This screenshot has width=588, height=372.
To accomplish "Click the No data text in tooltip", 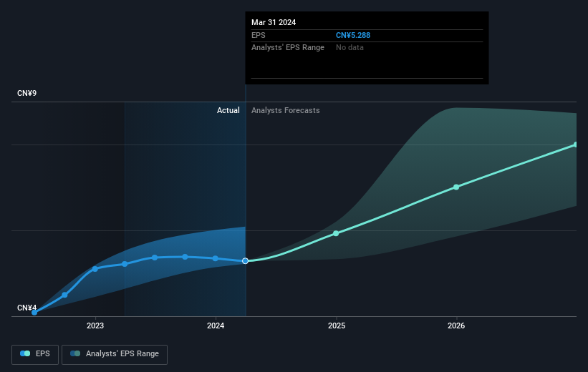I will point(350,48).
